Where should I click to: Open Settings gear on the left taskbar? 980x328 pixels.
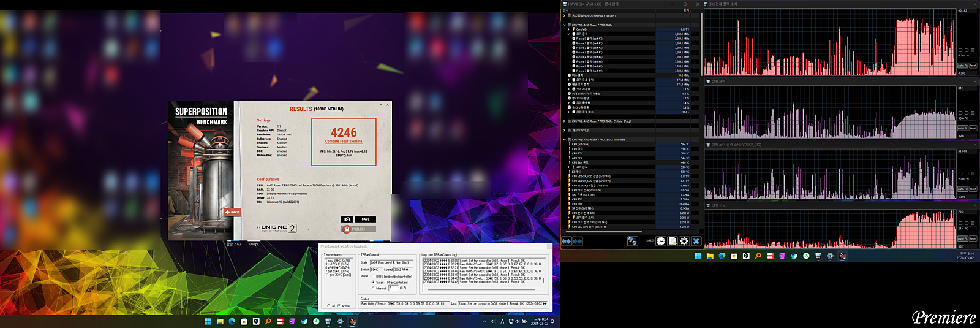(341, 321)
